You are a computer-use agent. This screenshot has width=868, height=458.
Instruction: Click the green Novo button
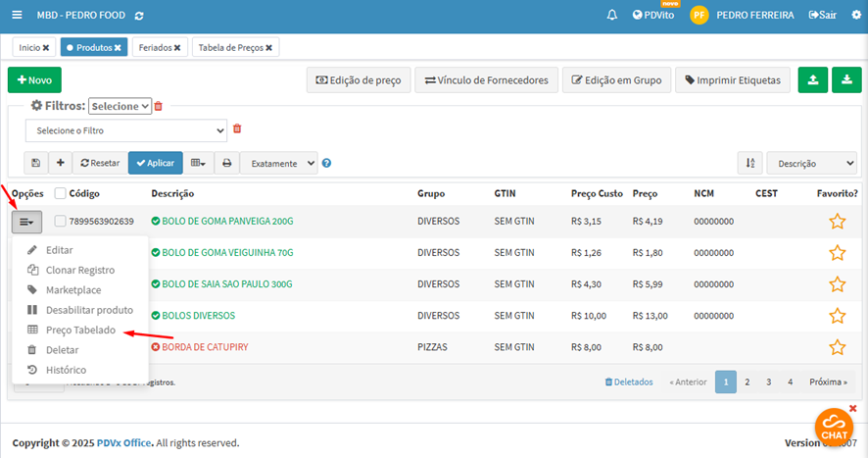tap(34, 79)
